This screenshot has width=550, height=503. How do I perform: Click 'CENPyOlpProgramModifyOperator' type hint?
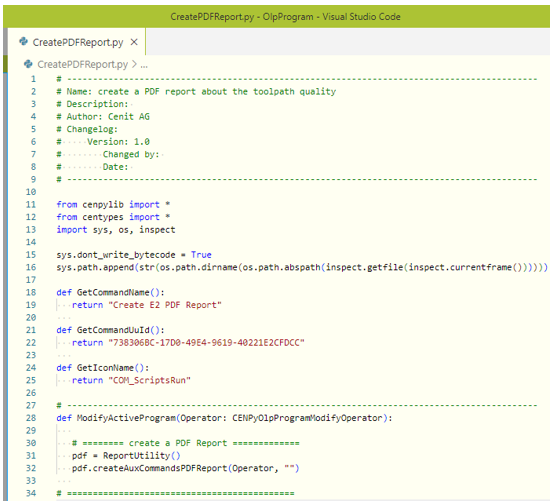click(x=307, y=418)
